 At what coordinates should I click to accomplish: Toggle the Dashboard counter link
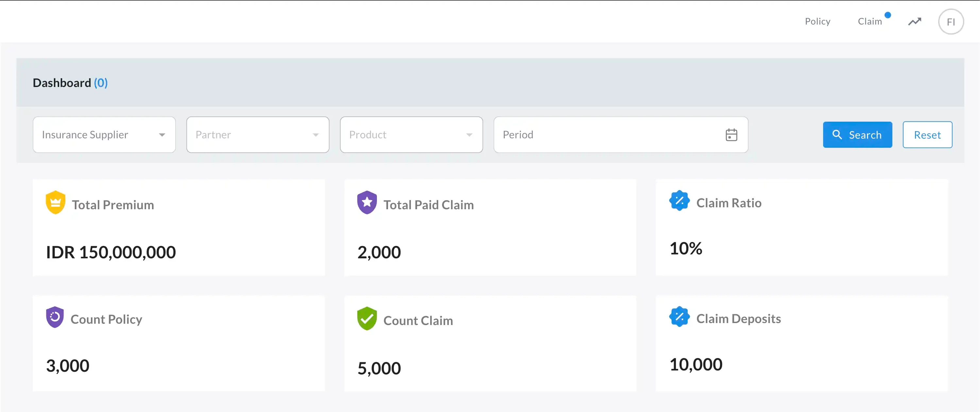pyautogui.click(x=101, y=82)
